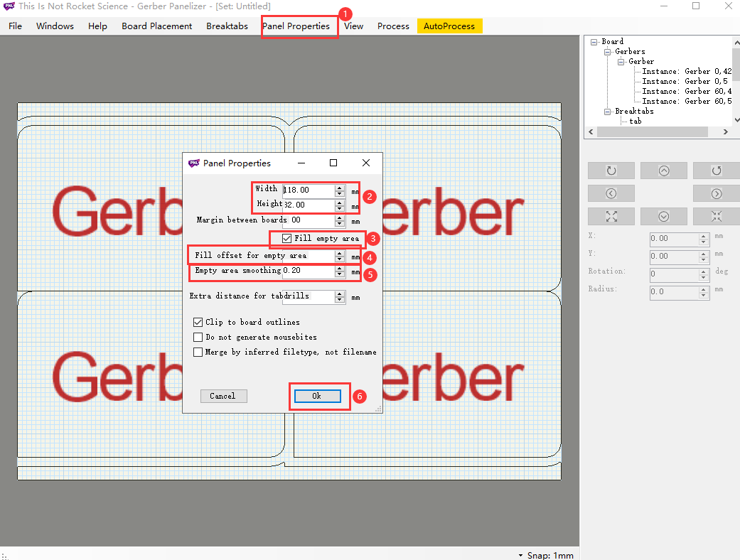Click the move-up arrow icon
This screenshot has width=740, height=560.
pos(663,170)
